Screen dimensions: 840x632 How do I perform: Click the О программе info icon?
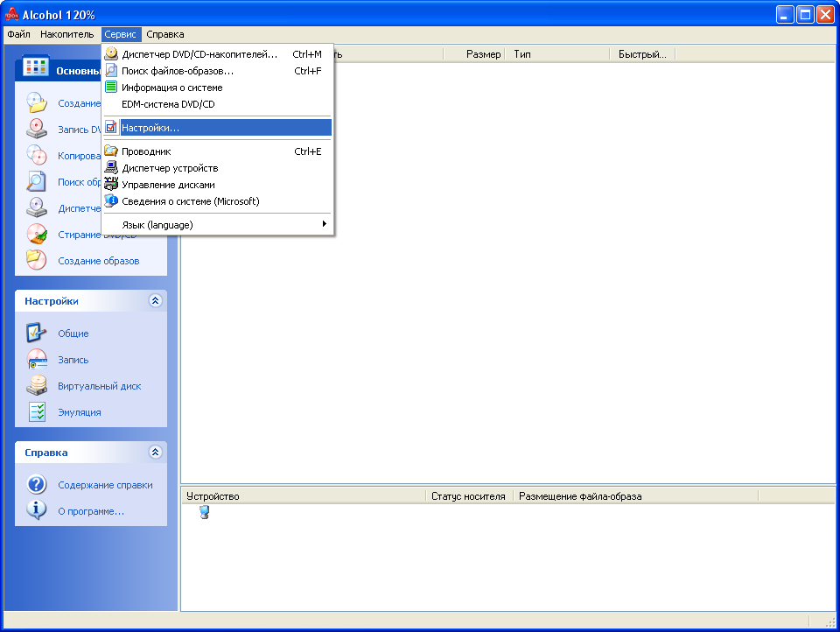coord(36,510)
